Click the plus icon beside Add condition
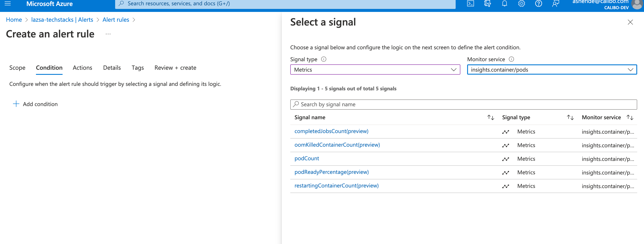 click(16, 104)
